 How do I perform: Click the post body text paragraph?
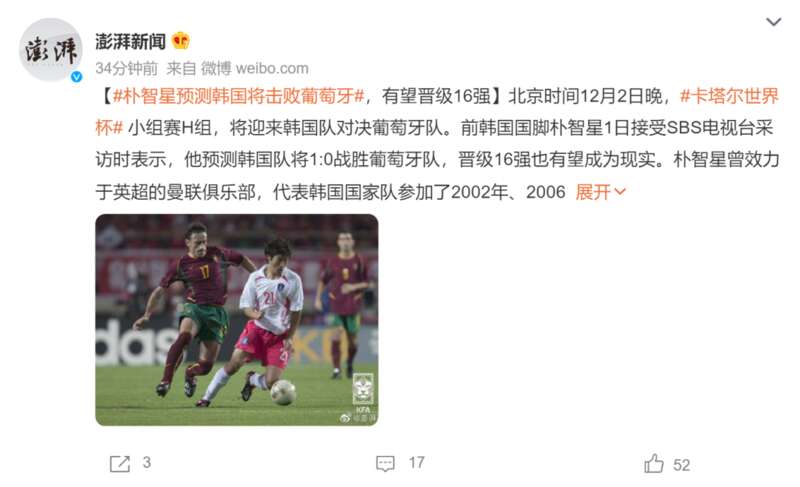(x=437, y=144)
